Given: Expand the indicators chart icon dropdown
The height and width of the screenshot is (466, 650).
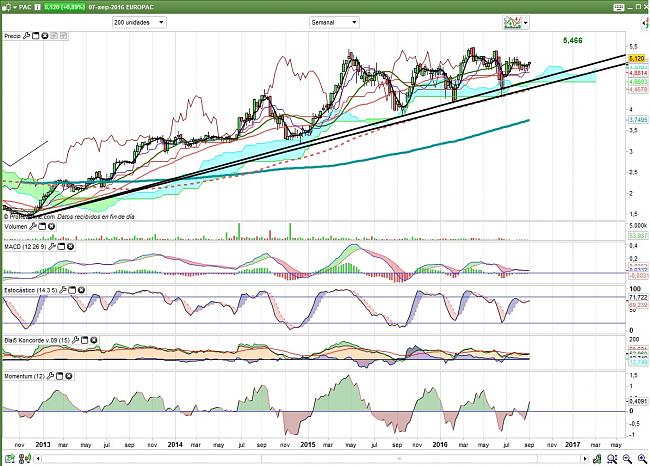Looking at the screenshot, I should click(526, 23).
